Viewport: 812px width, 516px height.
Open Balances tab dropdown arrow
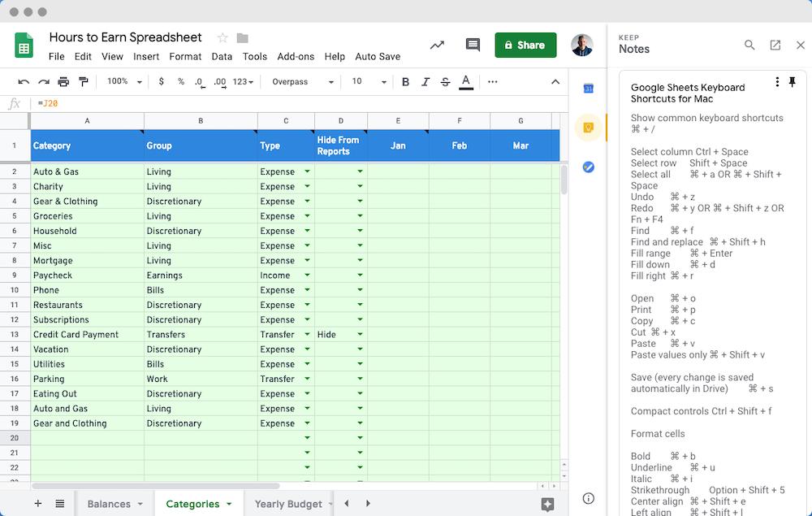pyautogui.click(x=140, y=504)
